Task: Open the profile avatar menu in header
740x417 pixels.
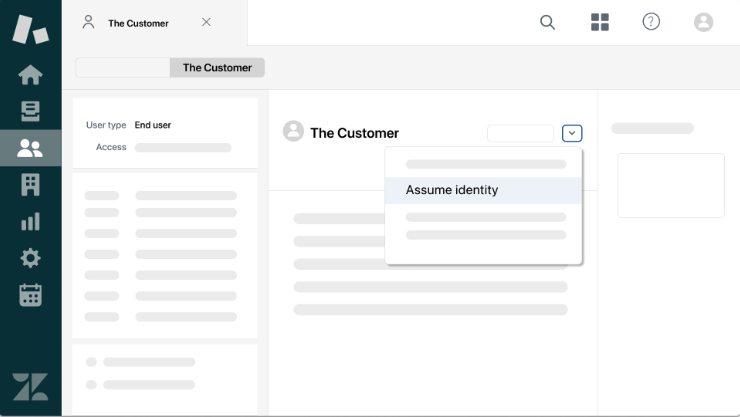Action: coord(703,22)
